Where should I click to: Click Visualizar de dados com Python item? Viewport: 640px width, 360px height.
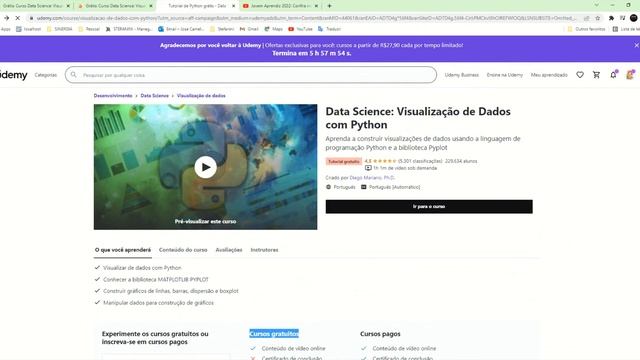(x=142, y=268)
